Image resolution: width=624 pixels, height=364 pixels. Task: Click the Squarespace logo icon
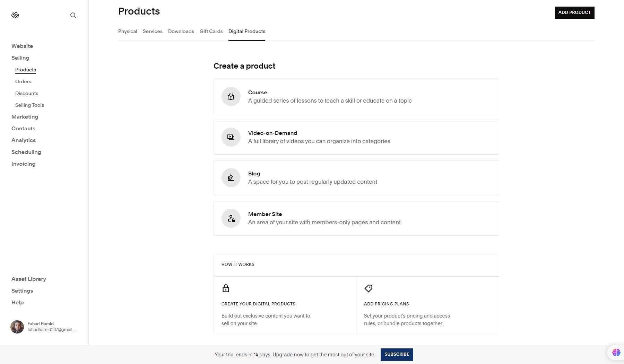pyautogui.click(x=15, y=15)
